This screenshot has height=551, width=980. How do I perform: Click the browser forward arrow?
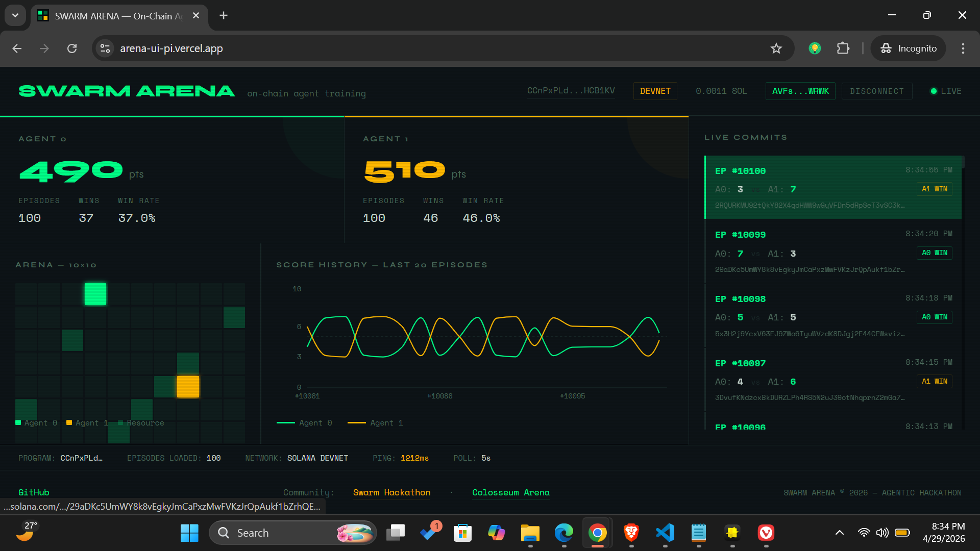click(x=44, y=48)
